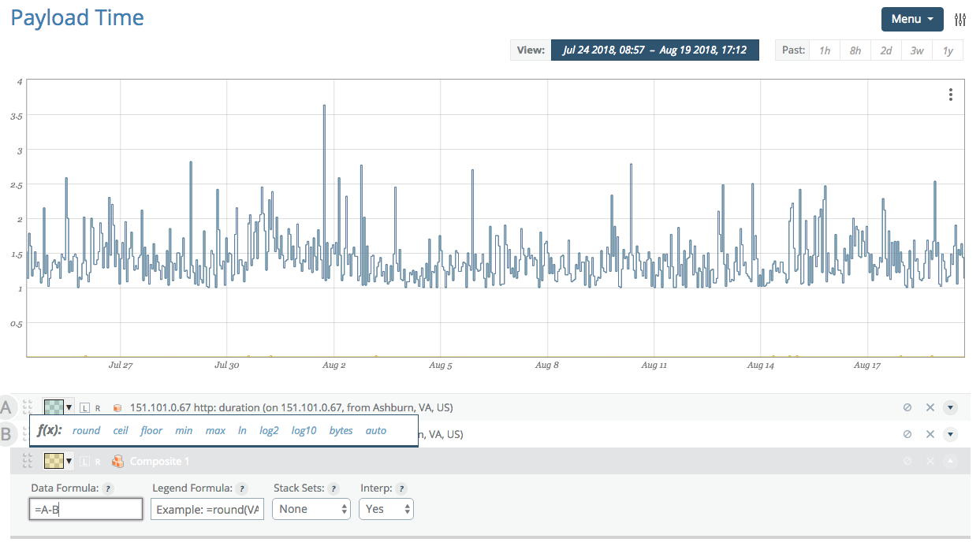The image size is (980, 546).
Task: Open the chart's three-dot options menu
Action: [951, 95]
